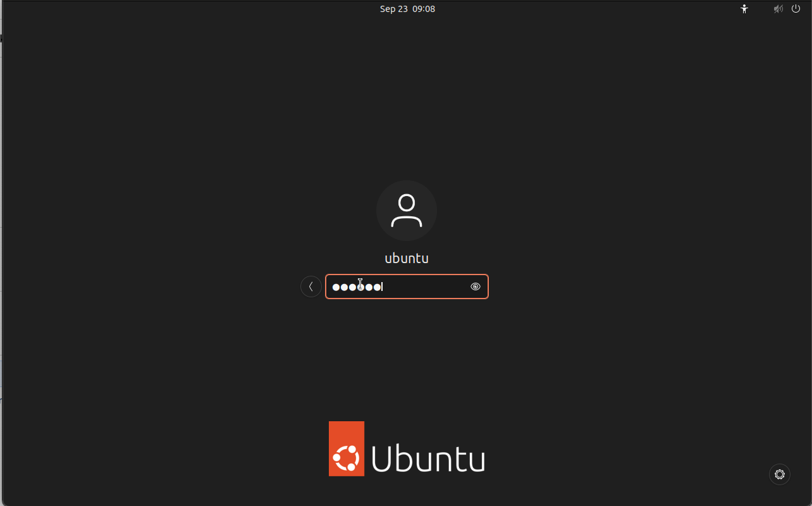Click the "Sep 23" date text
The height and width of the screenshot is (506, 812).
tap(393, 9)
